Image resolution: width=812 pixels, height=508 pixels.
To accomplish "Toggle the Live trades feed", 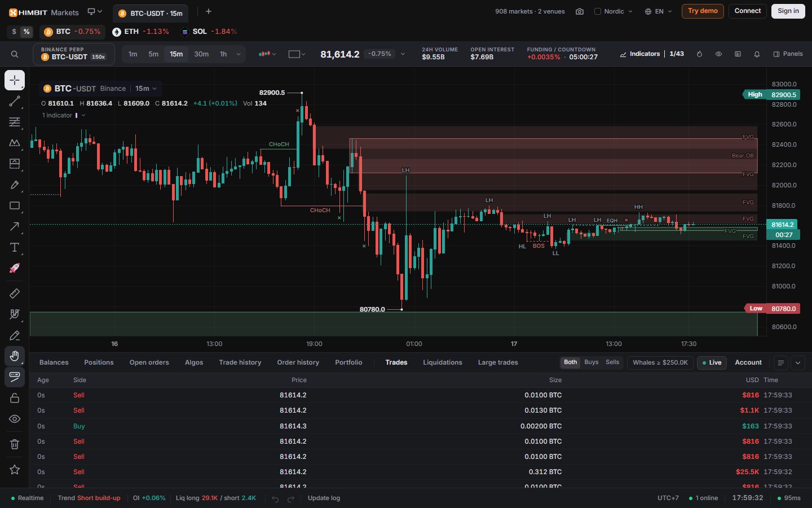I will (712, 362).
